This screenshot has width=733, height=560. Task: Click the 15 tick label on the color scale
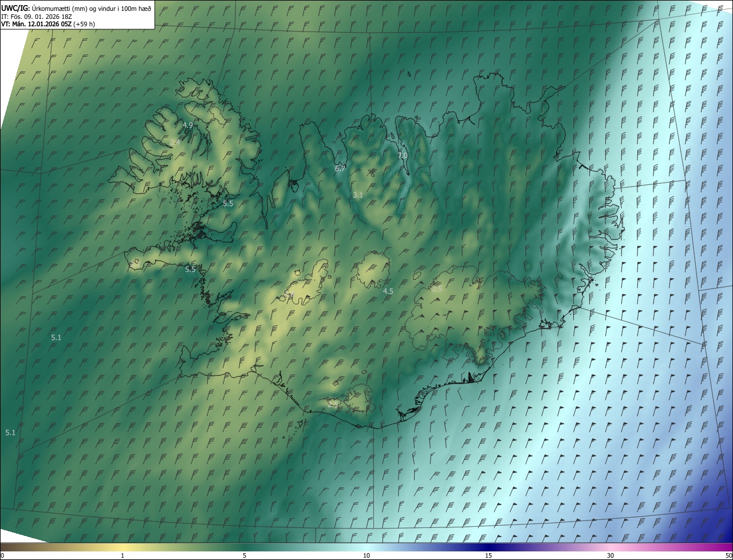[488, 555]
